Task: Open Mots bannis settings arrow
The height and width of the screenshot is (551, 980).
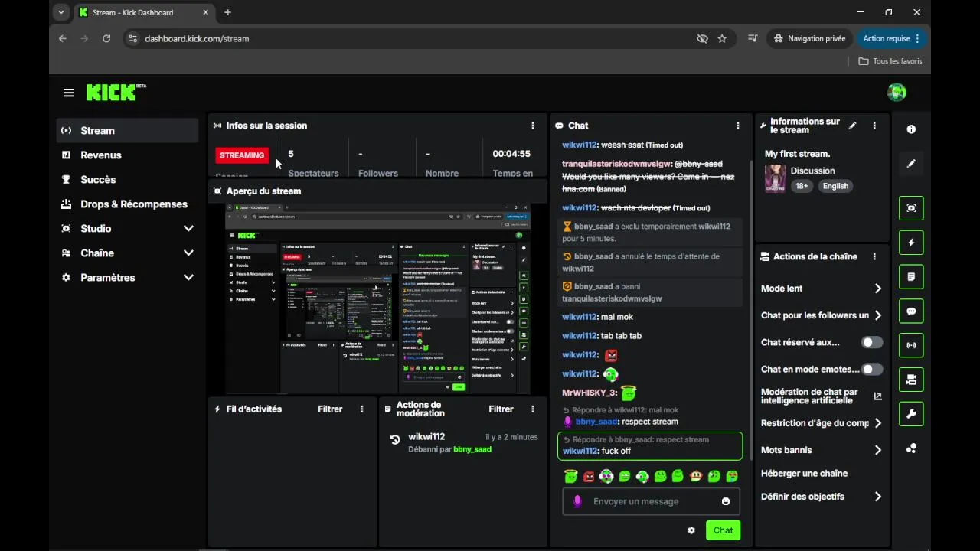Action: (x=877, y=450)
